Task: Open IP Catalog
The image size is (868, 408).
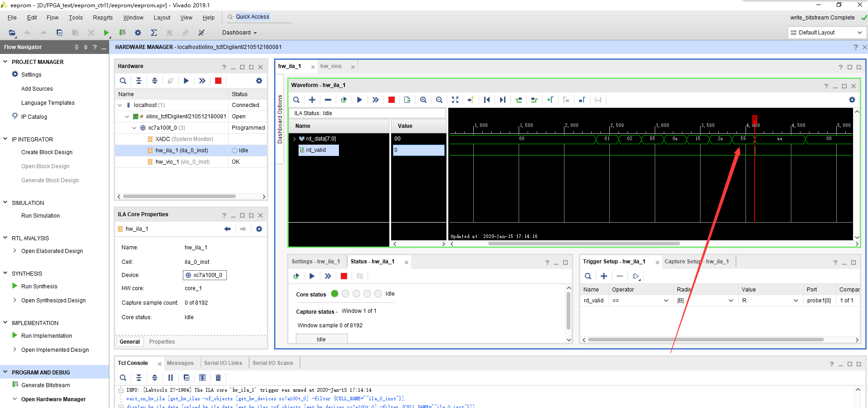Action: click(34, 117)
